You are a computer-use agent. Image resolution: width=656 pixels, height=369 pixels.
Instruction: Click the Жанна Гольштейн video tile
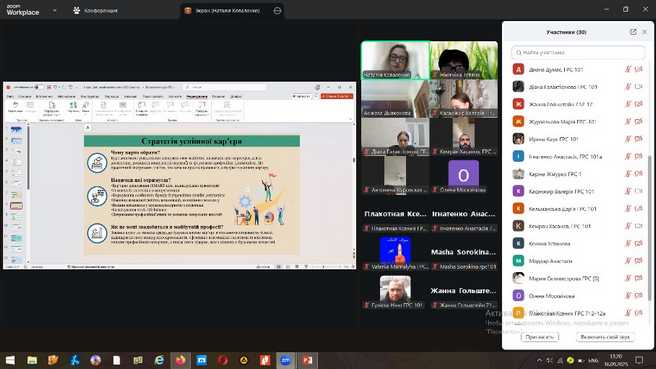coord(464,291)
